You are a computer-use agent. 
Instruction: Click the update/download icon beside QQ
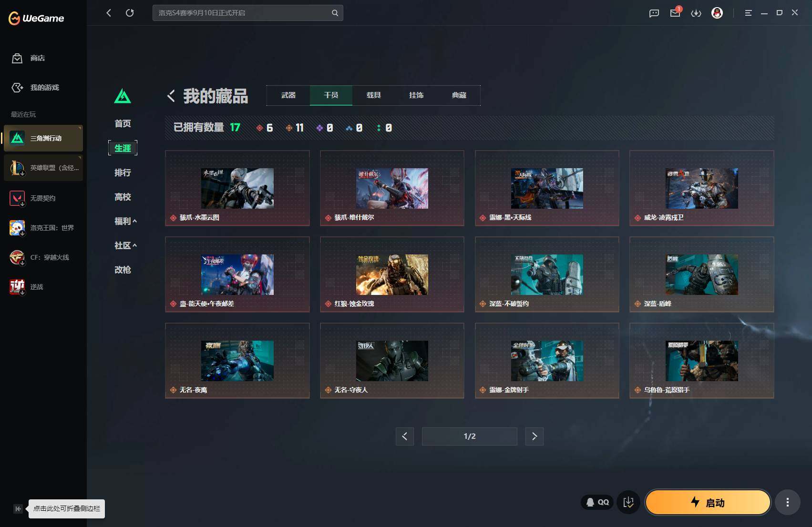pos(628,502)
